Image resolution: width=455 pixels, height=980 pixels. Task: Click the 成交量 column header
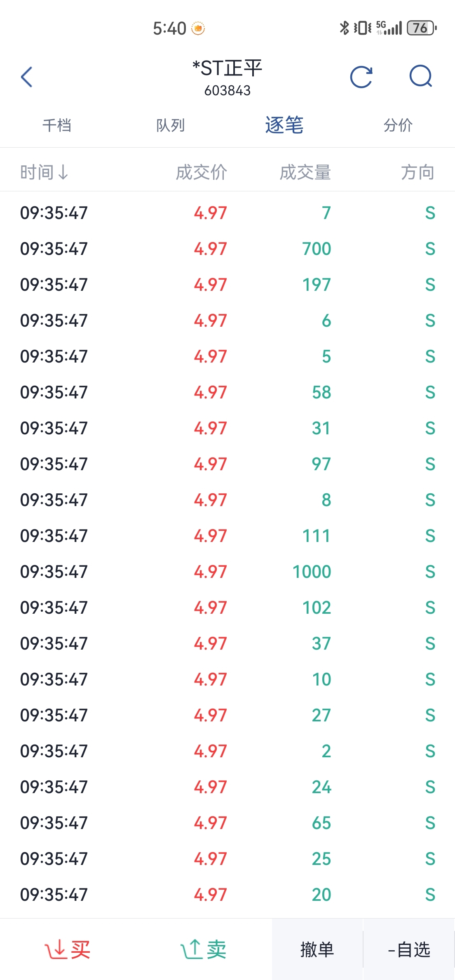305,172
